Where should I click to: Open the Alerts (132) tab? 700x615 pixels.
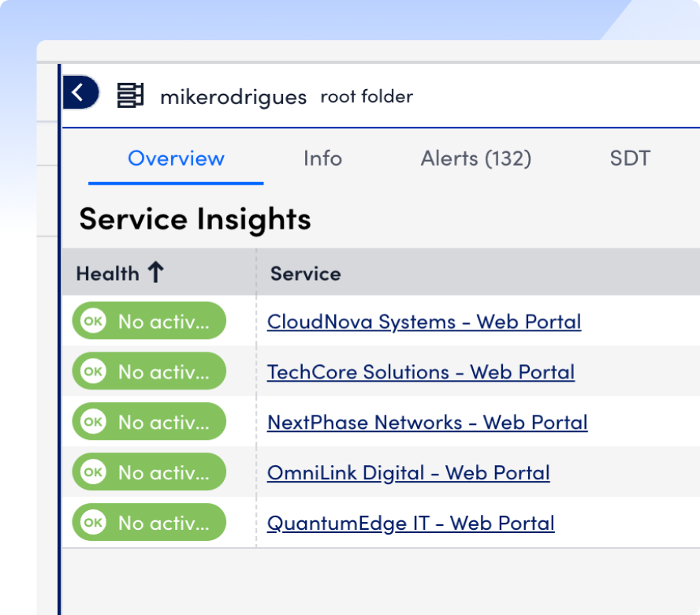click(x=475, y=158)
